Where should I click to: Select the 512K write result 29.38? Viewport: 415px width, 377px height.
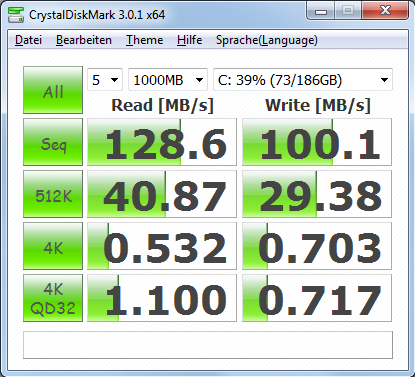(317, 194)
